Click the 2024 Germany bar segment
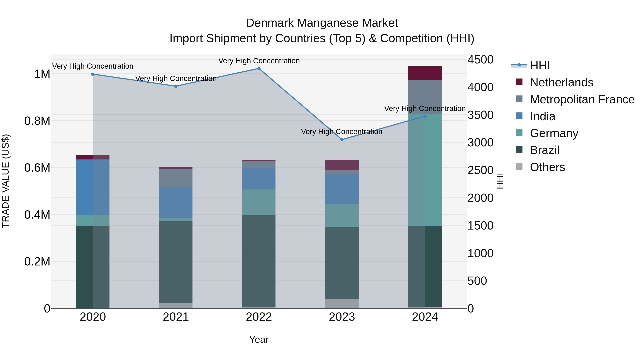The image size is (644, 362). click(x=425, y=170)
